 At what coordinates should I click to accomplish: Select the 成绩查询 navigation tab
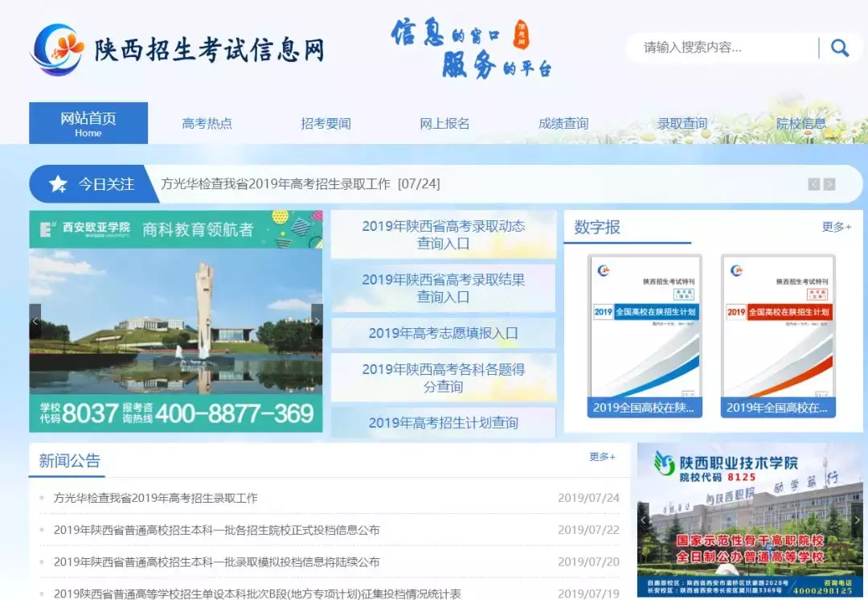(x=563, y=123)
